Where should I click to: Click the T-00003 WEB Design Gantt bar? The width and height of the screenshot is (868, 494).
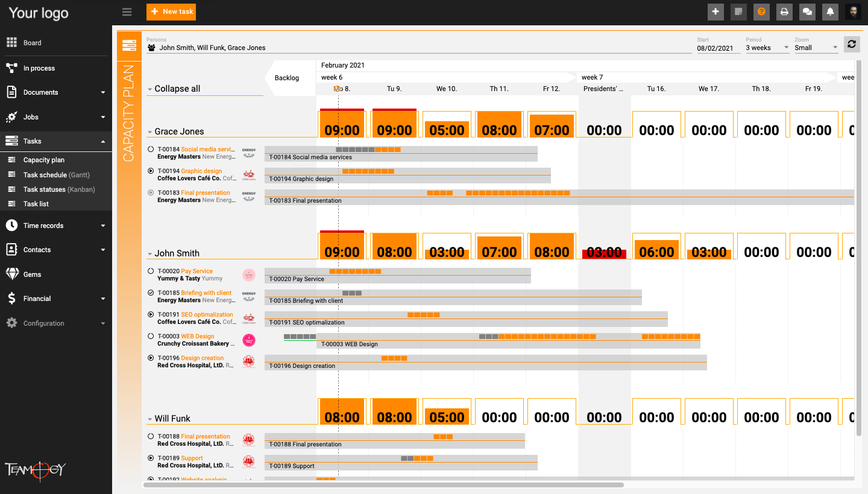[x=508, y=341]
